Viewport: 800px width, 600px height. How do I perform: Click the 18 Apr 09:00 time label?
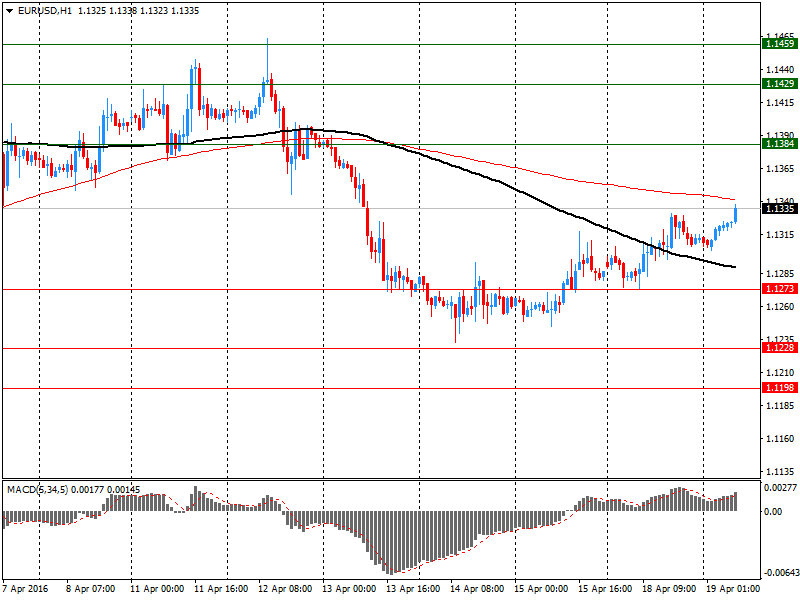point(669,589)
